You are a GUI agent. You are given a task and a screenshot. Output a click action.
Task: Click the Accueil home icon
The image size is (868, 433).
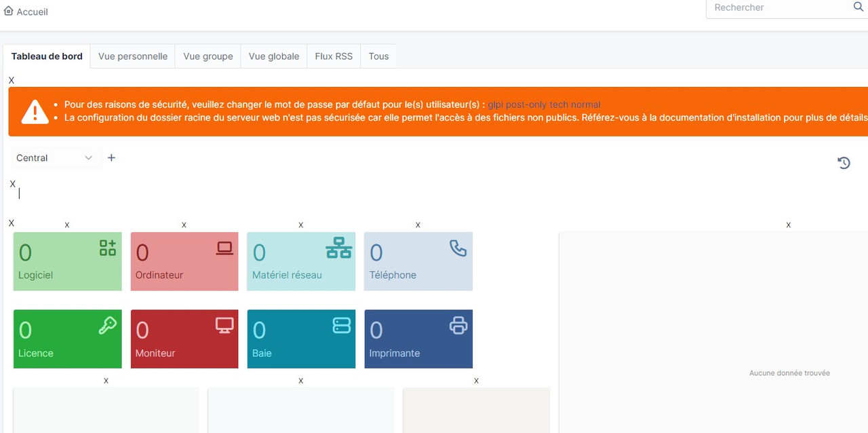point(9,11)
